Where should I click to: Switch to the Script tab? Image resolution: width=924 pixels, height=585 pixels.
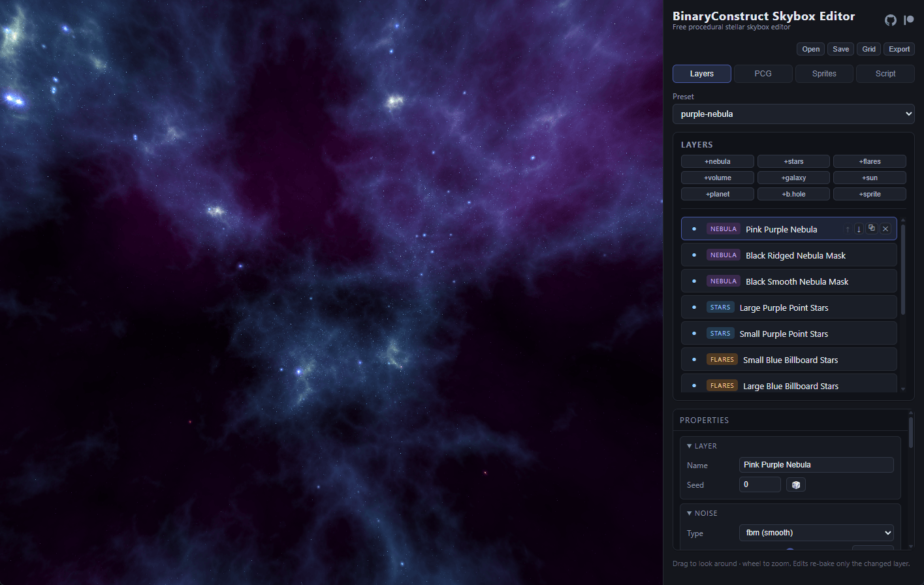(885, 74)
